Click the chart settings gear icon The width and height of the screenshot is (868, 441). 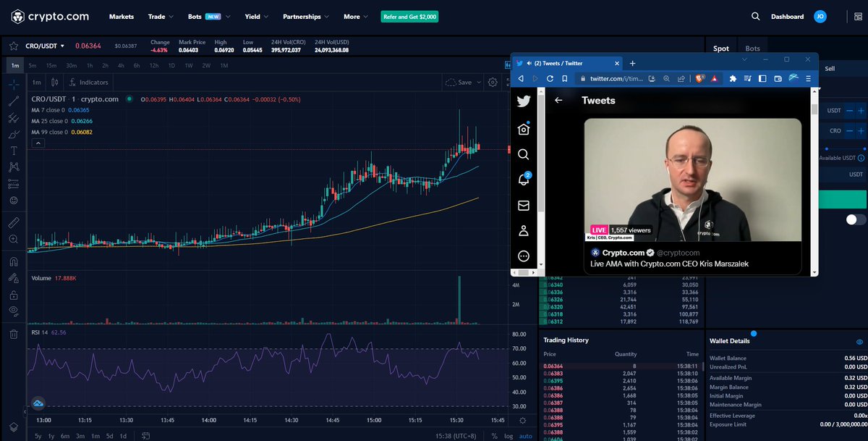coord(493,83)
